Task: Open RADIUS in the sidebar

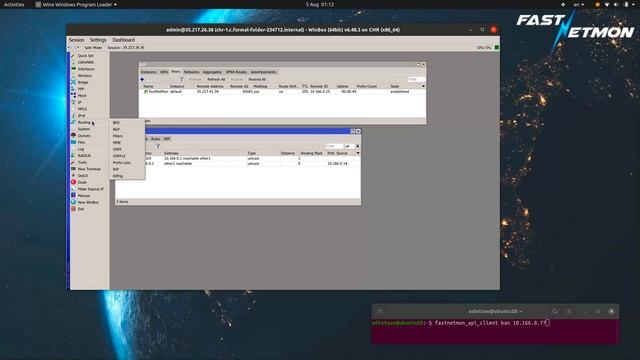Action: 84,156
